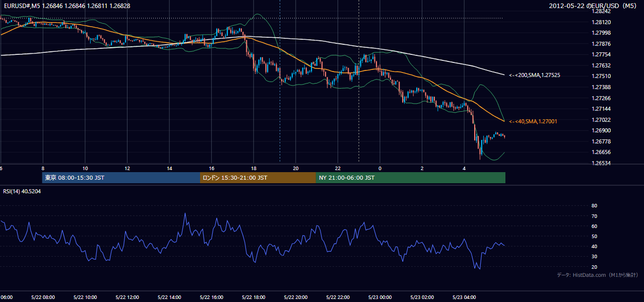Image resolution: width=644 pixels, height=302 pixels.
Task: Click the 06:00 label on bottom date axis
Action: pos(6,297)
